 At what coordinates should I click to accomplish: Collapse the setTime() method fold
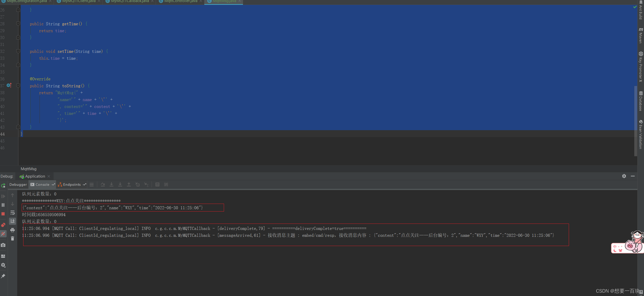tap(18, 51)
